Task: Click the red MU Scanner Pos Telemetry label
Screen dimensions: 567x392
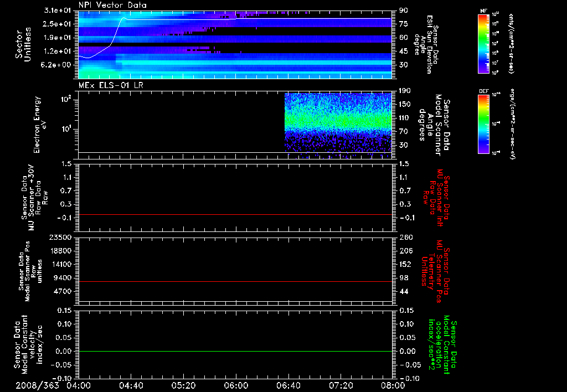Action: click(x=435, y=271)
